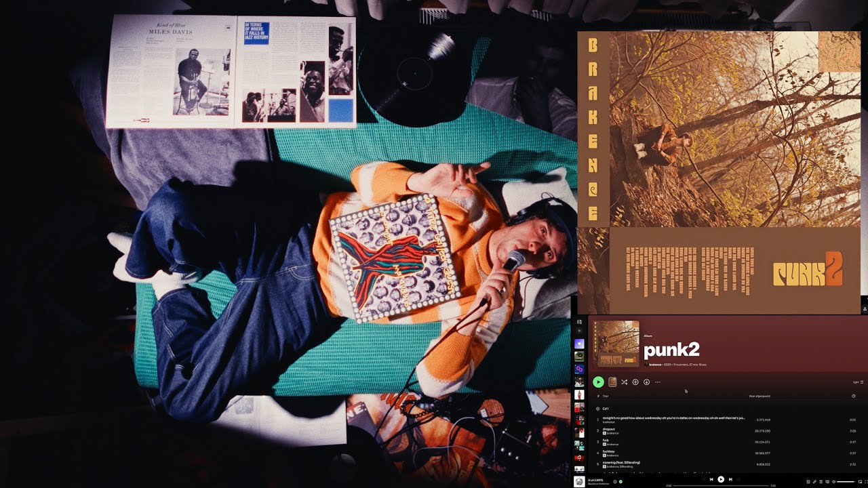
Task: Click the volume slider
Action: [846, 482]
